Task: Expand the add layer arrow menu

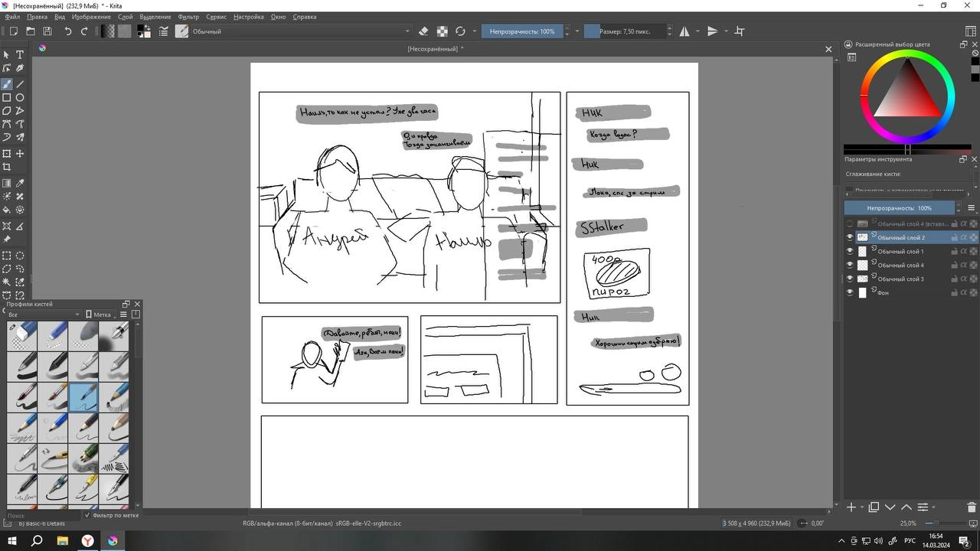Action: tap(862, 507)
